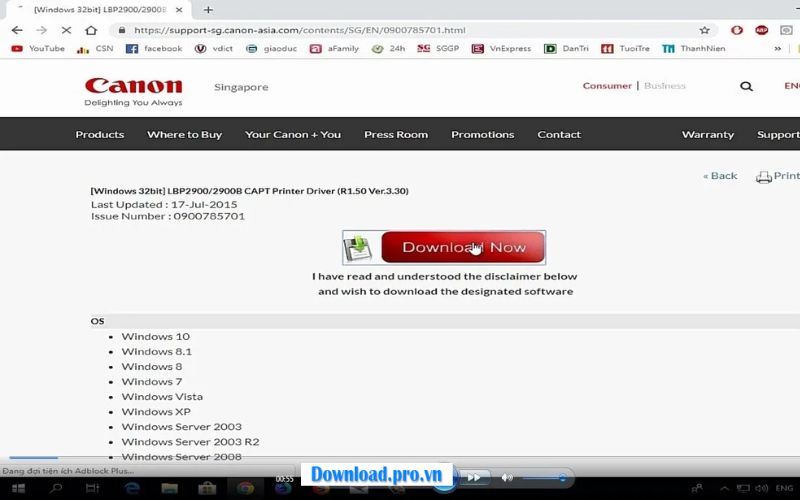This screenshot has width=800, height=500.
Task: Skip forward in the media player
Action: point(474,478)
